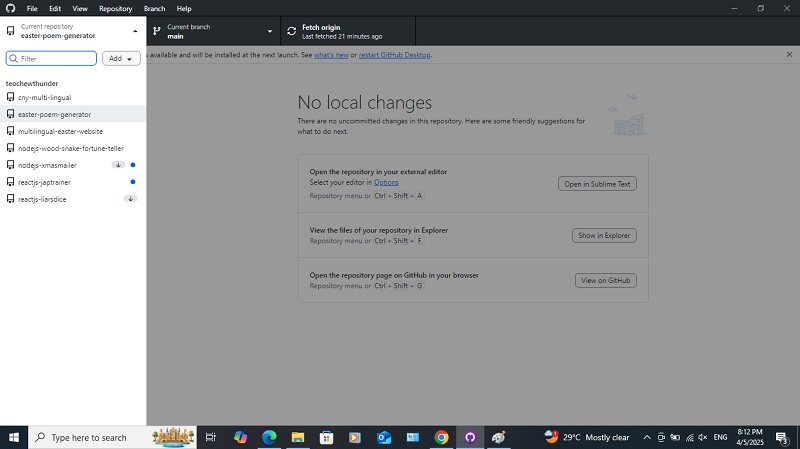
Task: Open the Edit menu
Action: (x=55, y=9)
